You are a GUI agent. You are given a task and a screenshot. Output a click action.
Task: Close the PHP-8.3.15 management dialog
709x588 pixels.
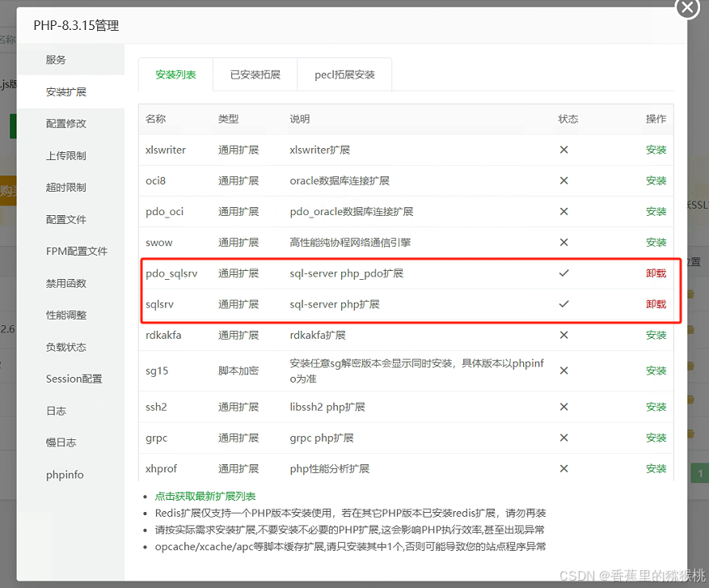[687, 9]
